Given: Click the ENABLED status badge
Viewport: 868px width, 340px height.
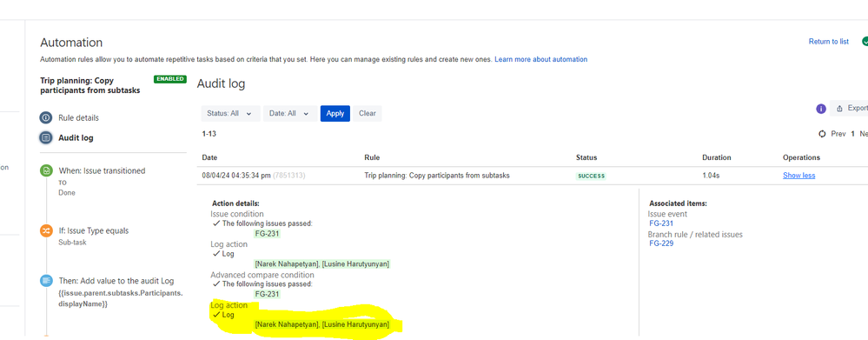Looking at the screenshot, I should tap(170, 79).
